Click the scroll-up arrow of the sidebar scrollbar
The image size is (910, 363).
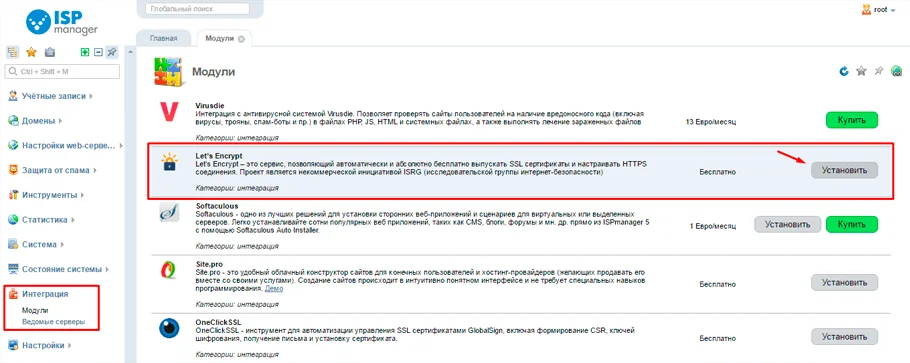coord(131,52)
